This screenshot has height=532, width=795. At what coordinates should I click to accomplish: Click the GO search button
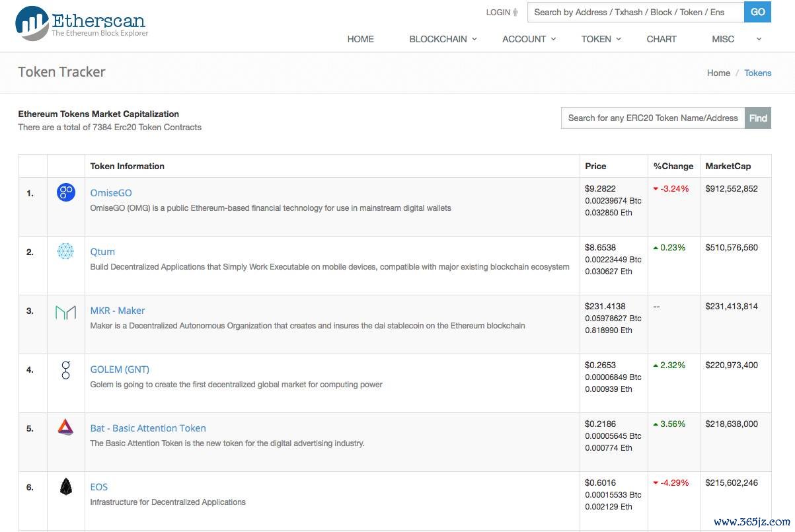[758, 12]
